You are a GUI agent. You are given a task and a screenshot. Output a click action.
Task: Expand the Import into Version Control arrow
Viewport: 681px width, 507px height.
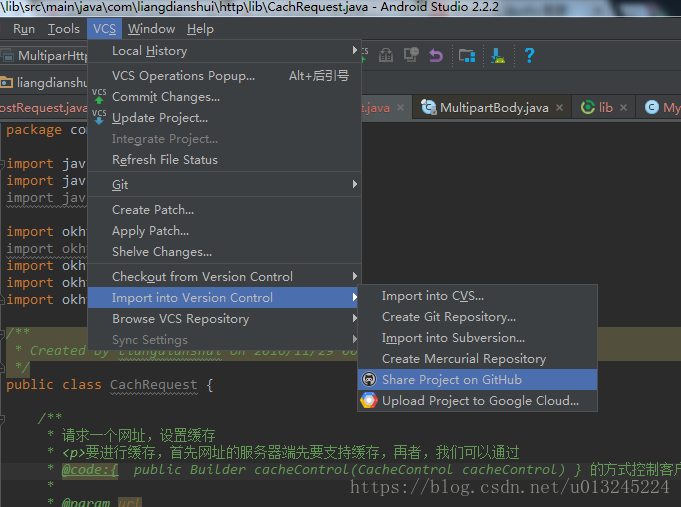[354, 297]
